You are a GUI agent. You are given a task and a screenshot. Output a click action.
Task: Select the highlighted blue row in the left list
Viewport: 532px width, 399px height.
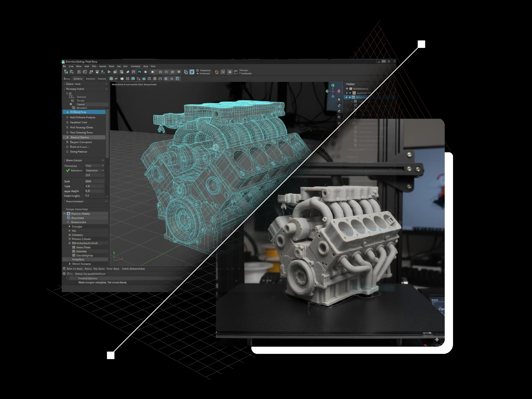pos(84,112)
